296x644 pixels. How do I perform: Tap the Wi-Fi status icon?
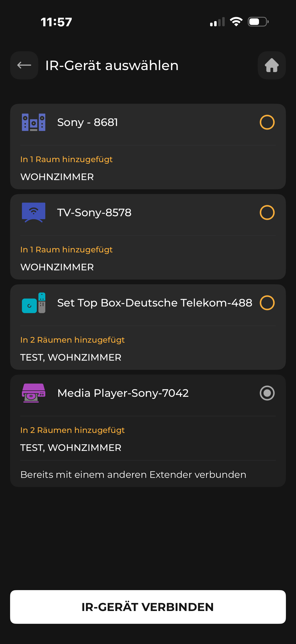pyautogui.click(x=236, y=22)
